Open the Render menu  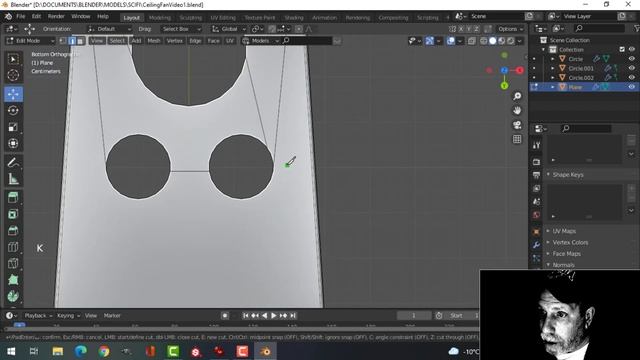pyautogui.click(x=56, y=16)
